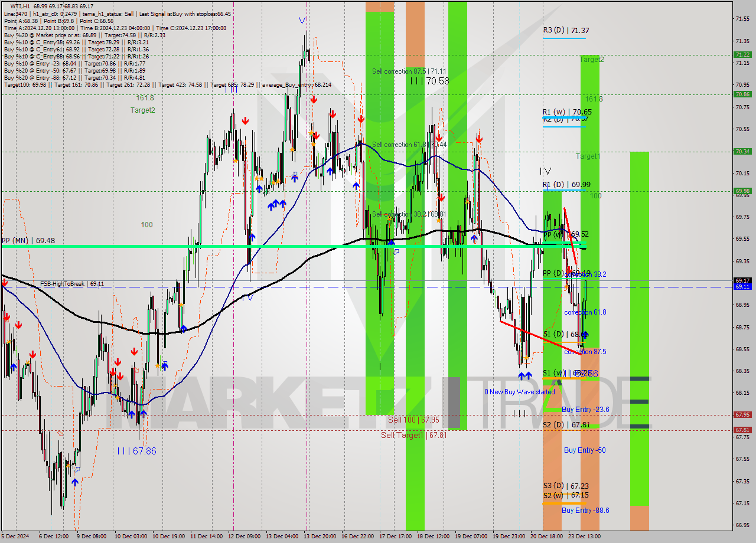Click the 'S2 (w) | 67.15' support label
Screen dimensions: 756x543
click(x=566, y=495)
